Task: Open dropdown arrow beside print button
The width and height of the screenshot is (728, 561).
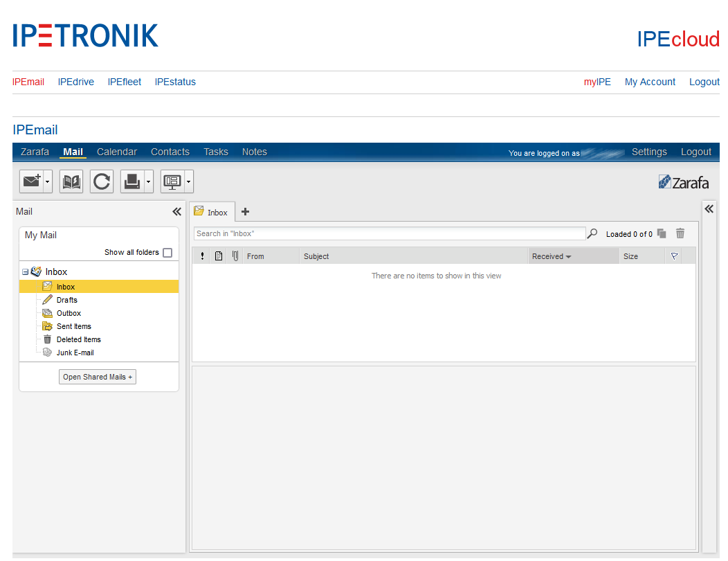Action: coord(149,182)
